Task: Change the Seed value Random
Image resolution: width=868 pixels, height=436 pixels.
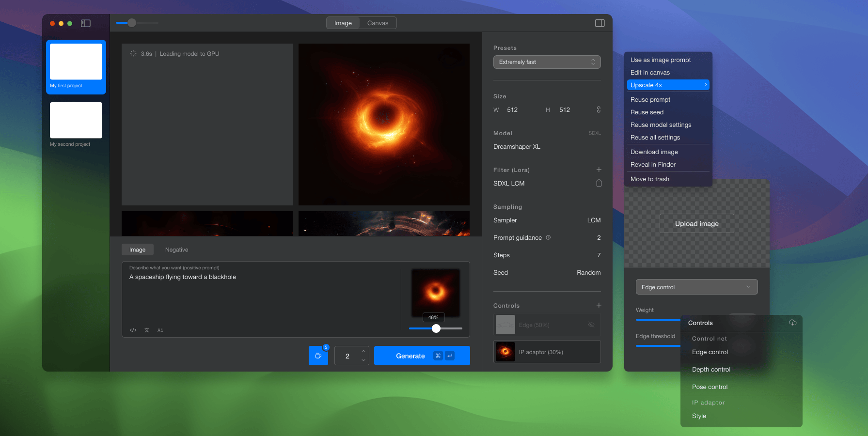Action: [588, 273]
